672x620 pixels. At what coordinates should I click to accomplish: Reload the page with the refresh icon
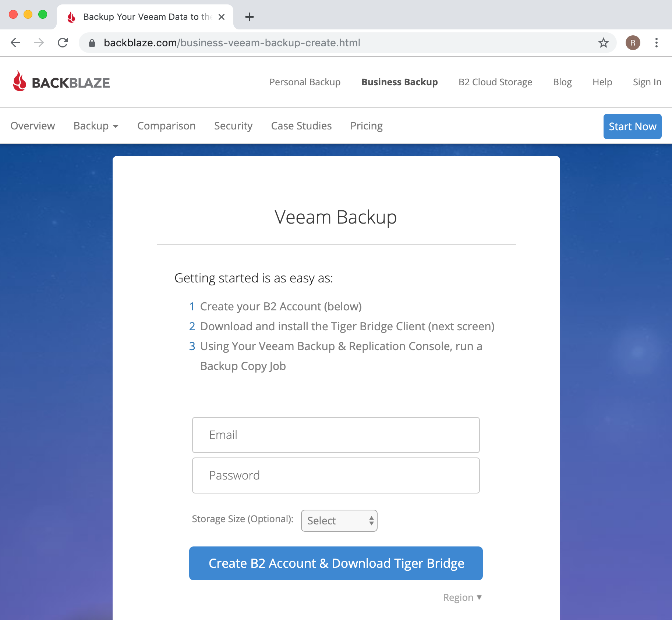click(63, 43)
